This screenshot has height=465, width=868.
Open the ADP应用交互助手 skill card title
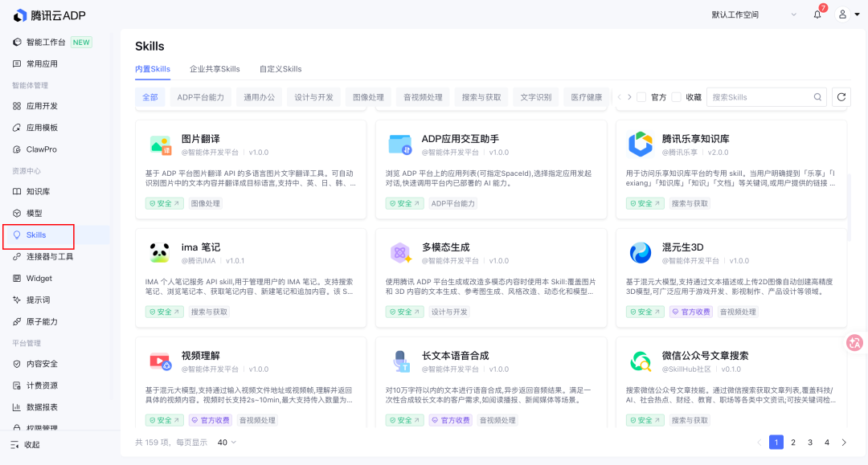tap(461, 139)
